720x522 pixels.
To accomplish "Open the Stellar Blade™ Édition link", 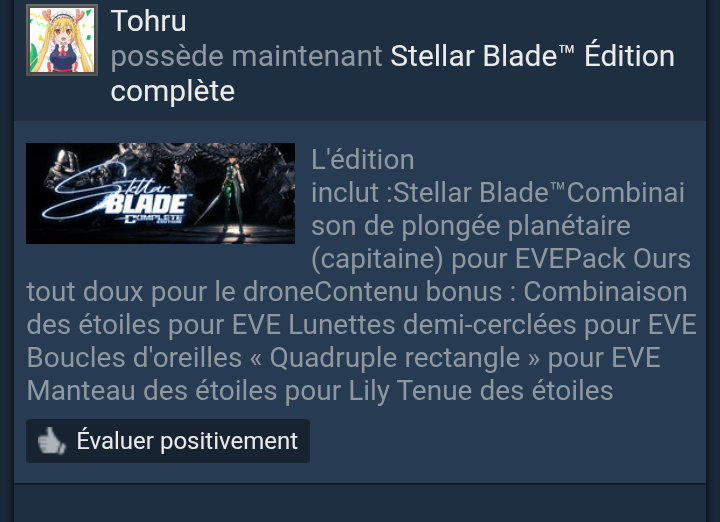I will tap(533, 56).
